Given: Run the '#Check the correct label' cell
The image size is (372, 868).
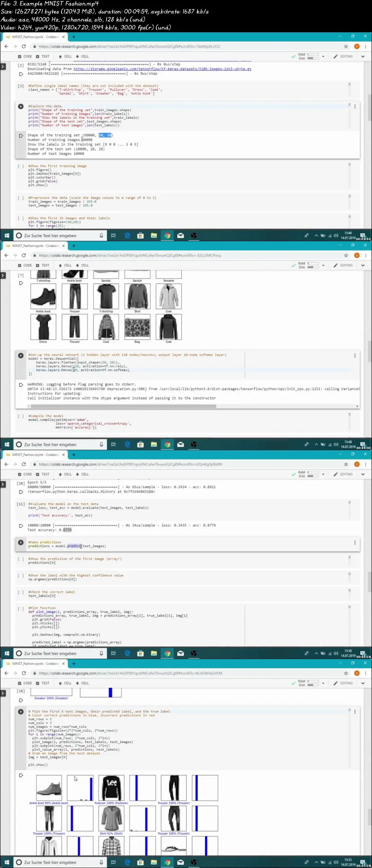Looking at the screenshot, I should coord(21,592).
